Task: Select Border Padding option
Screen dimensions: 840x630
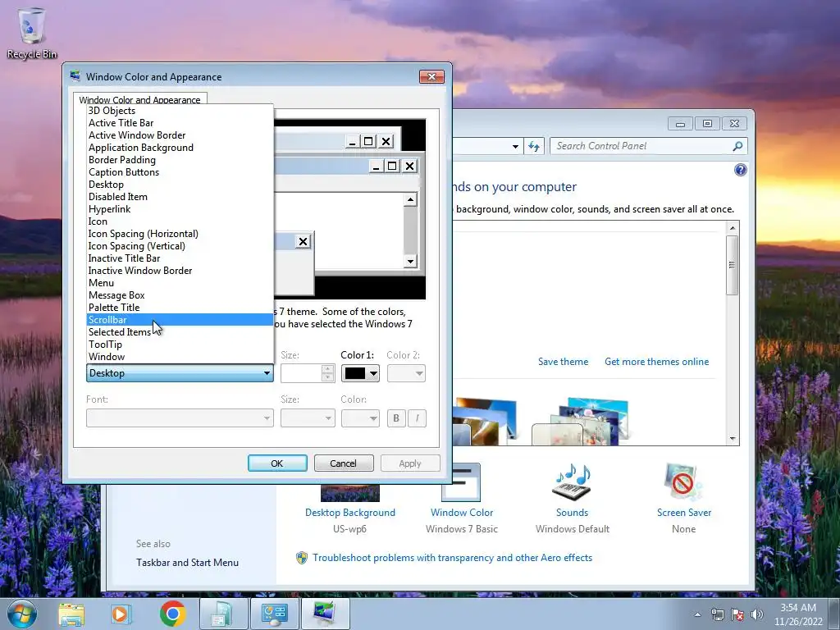Action: pyautogui.click(x=180, y=160)
